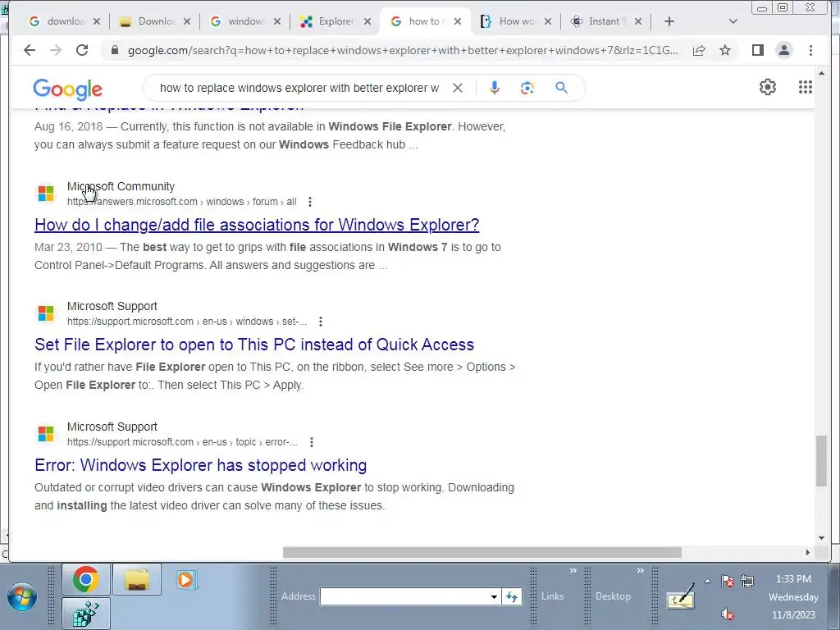
Task: Click the scroll right arrow
Action: [x=807, y=552]
